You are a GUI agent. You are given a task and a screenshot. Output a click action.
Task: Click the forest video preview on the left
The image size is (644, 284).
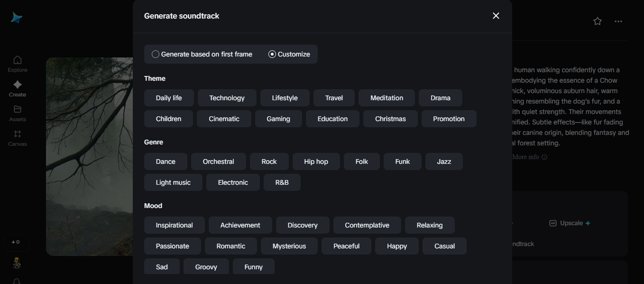(85, 157)
